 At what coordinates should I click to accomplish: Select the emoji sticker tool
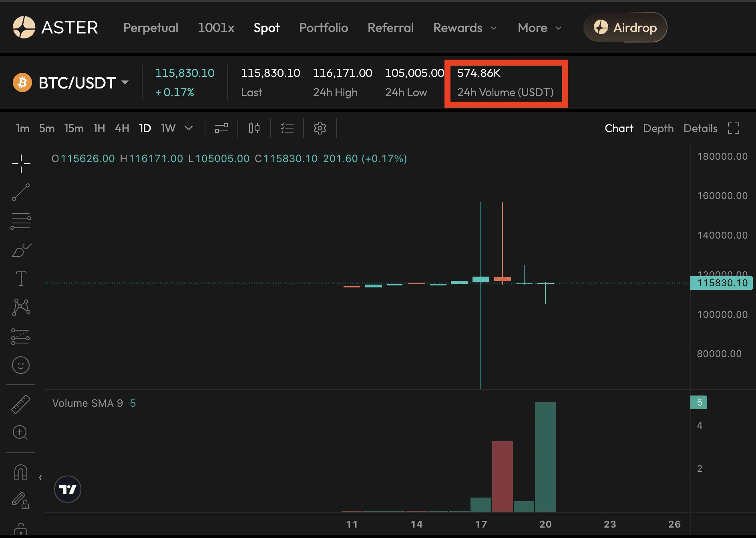(21, 365)
